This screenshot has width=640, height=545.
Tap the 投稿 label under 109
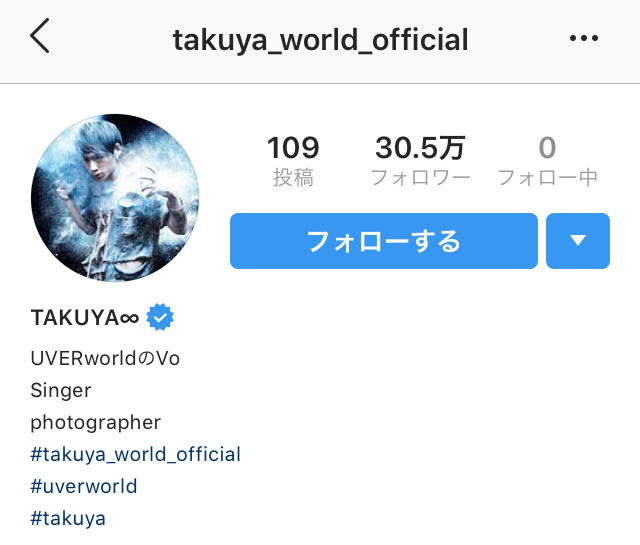pyautogui.click(x=293, y=178)
